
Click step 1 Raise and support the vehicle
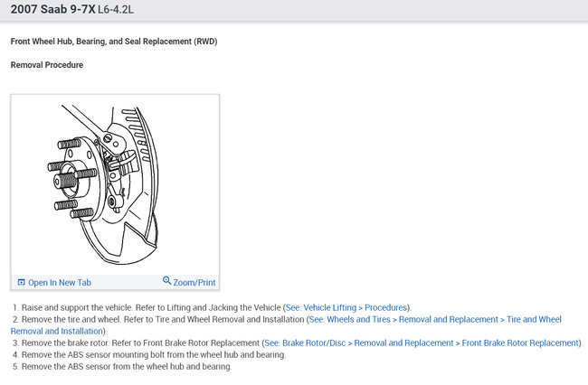tap(212, 307)
